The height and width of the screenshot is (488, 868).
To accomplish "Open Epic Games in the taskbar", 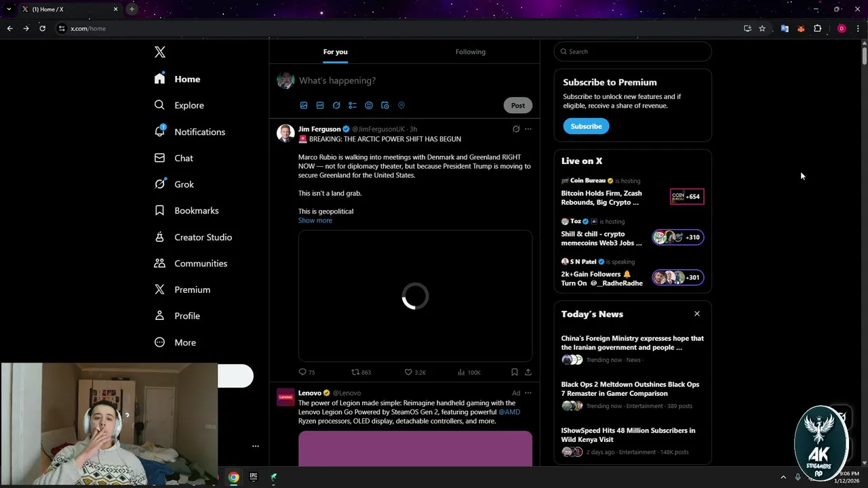I will tap(254, 477).
